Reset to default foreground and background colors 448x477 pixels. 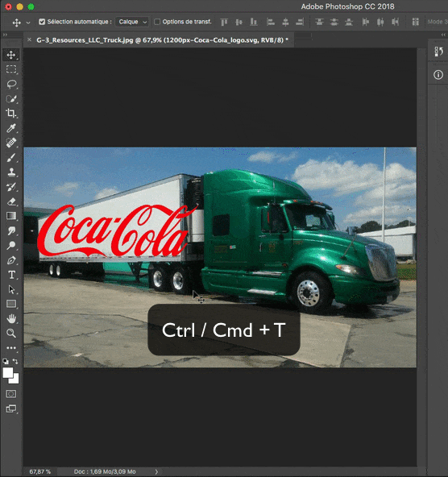coord(6,362)
